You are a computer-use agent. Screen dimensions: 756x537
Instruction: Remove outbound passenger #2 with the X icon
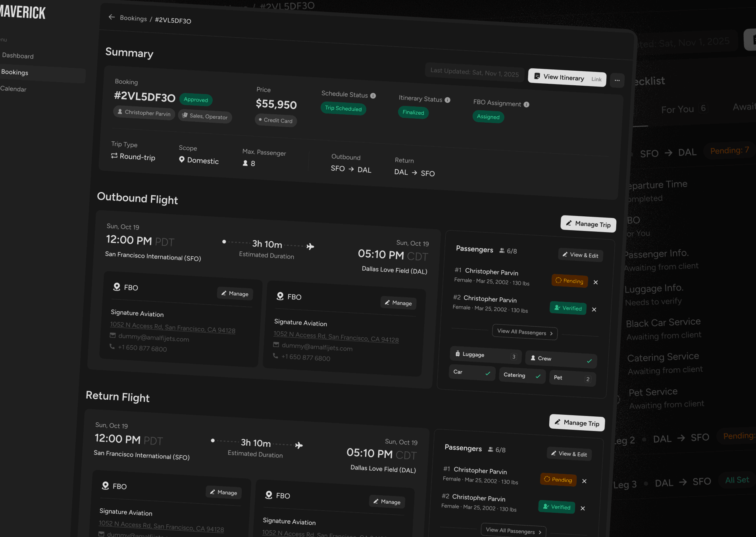[594, 310]
